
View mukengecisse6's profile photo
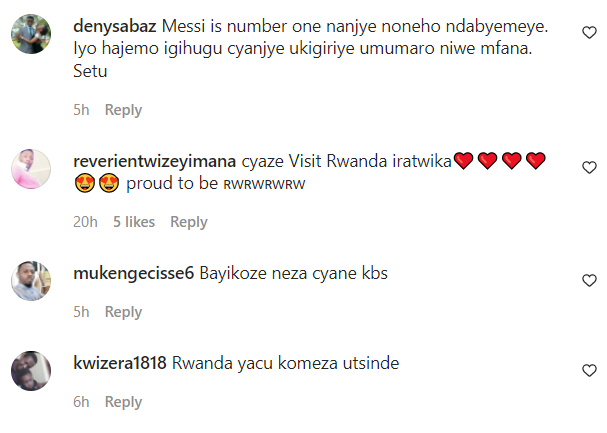click(31, 281)
